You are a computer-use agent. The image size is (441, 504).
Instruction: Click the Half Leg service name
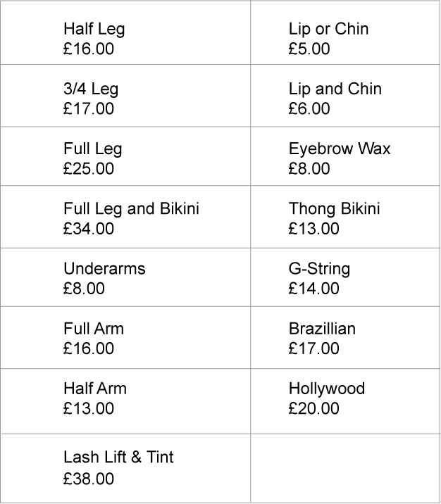[x=94, y=30]
